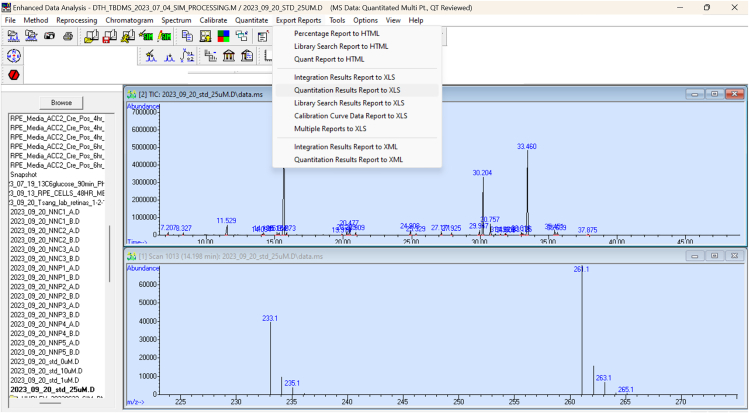This screenshot has width=749, height=413.
Task: Click the open folder with chromatogram icon
Action: [x=32, y=36]
